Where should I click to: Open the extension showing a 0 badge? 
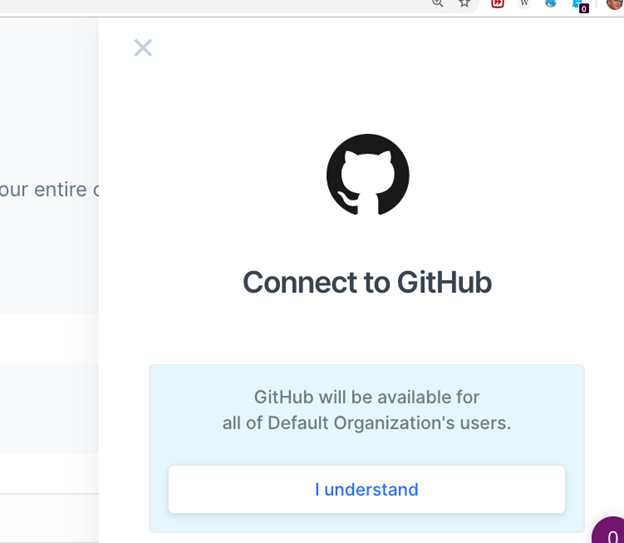[579, 6]
